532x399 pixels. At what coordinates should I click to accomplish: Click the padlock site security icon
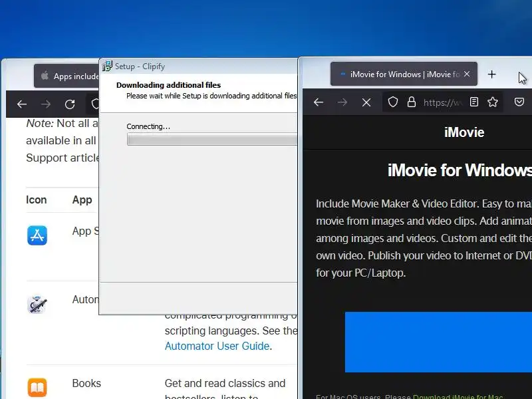click(412, 102)
